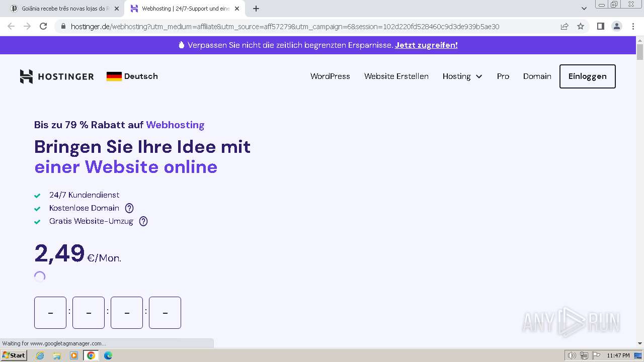Open Windows Start menu
Screen dimensions: 644x362
click(x=14, y=355)
